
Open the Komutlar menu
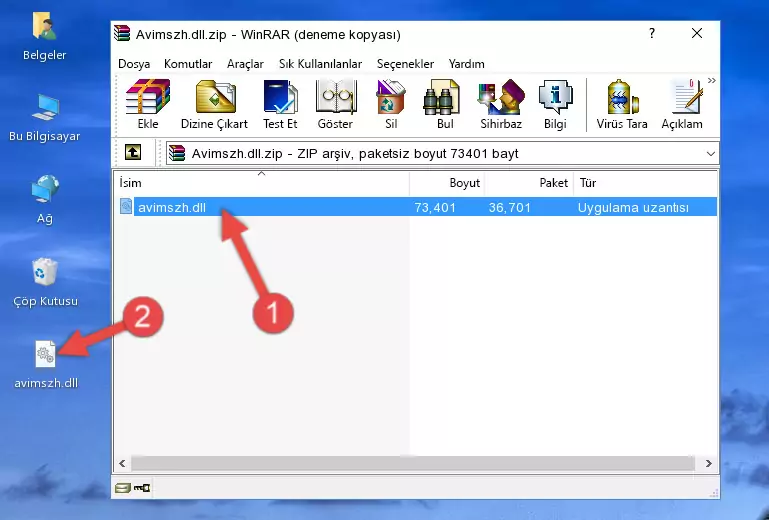point(188,64)
